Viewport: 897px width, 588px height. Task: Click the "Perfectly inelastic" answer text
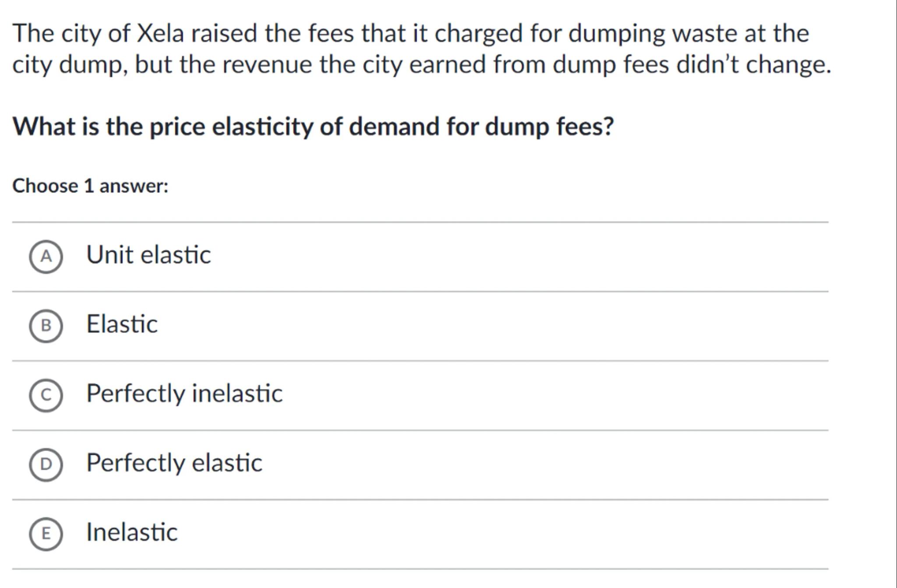click(184, 393)
